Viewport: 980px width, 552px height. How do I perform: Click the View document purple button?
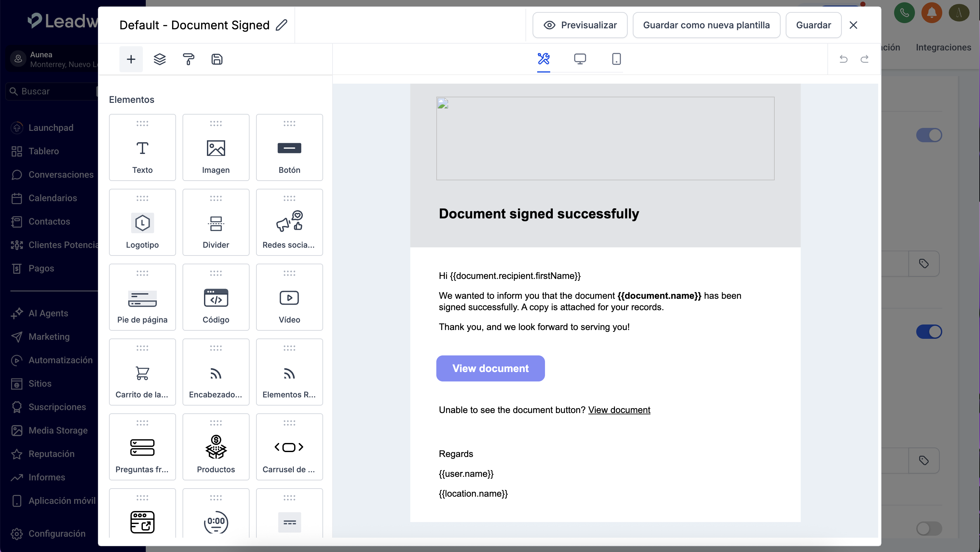pyautogui.click(x=490, y=368)
